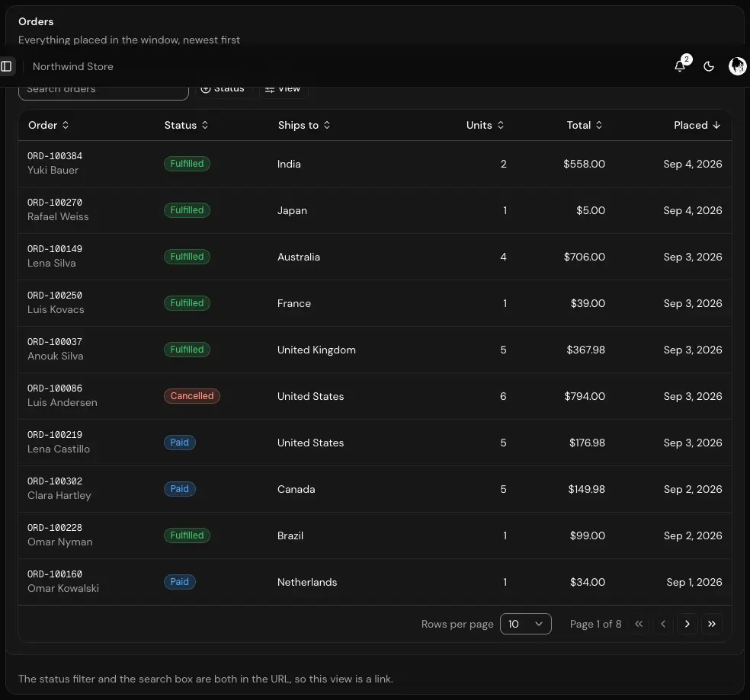Screen dimensions: 750x700
Task: Sort table by Order column
Action: coord(48,125)
